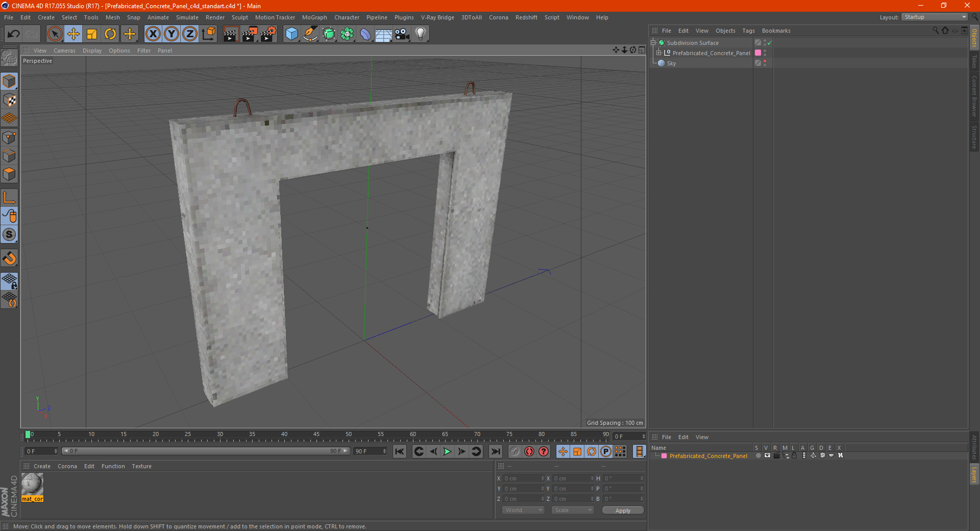
Task: Toggle X axis lock
Action: (x=153, y=34)
